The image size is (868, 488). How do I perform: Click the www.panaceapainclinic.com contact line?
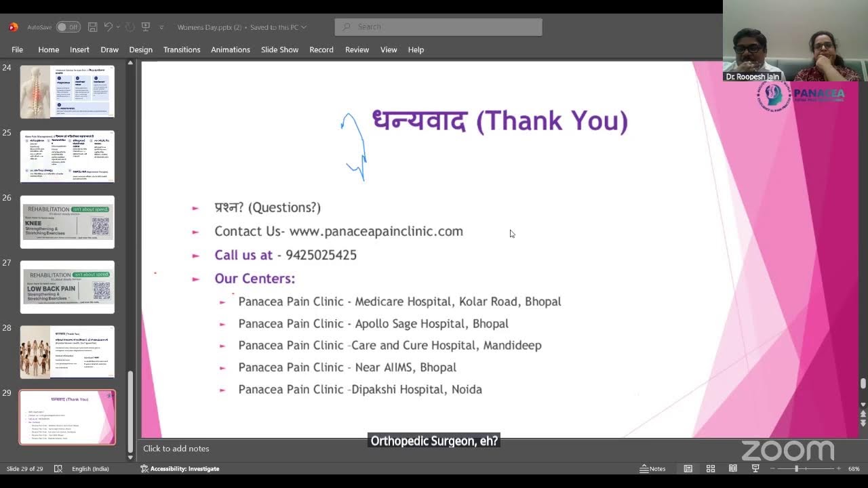click(338, 231)
